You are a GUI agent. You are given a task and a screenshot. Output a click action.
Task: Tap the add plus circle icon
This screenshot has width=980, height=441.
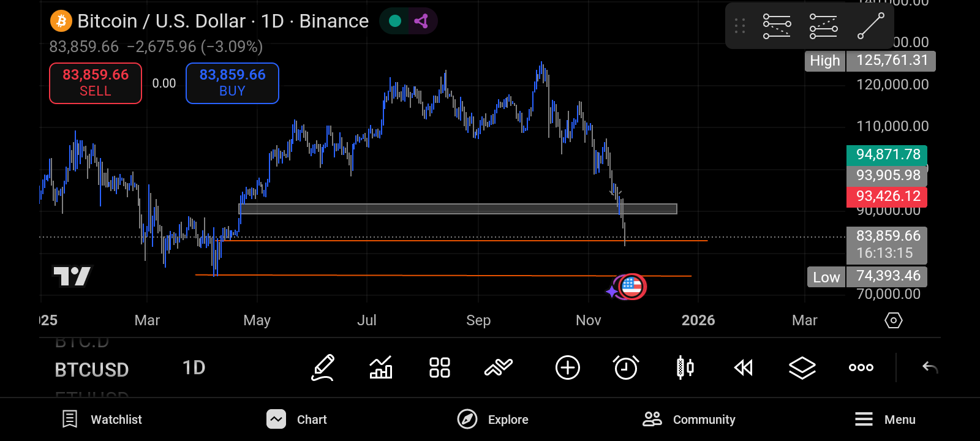567,367
